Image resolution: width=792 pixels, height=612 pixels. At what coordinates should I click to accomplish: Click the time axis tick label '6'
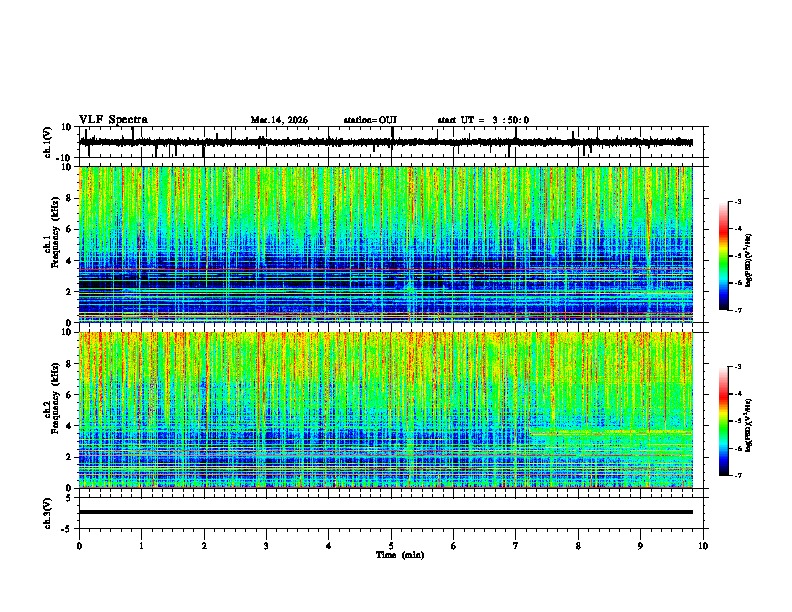(453, 546)
